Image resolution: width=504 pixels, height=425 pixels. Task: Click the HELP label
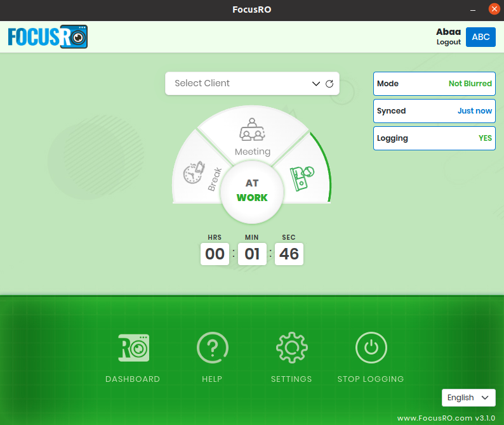point(212,379)
